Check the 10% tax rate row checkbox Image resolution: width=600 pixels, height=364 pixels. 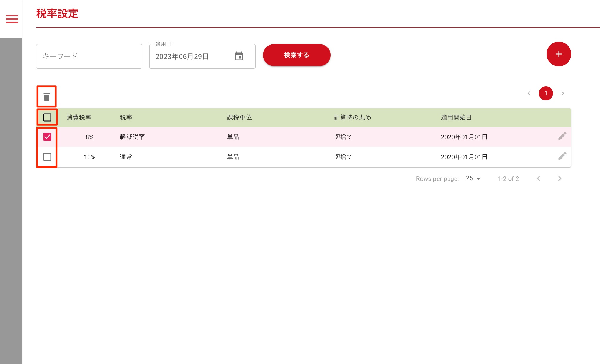click(x=47, y=157)
